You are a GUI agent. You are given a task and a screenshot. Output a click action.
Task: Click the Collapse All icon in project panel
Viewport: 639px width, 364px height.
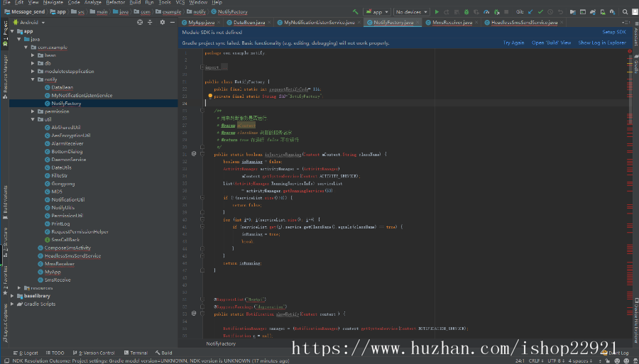pyautogui.click(x=151, y=23)
